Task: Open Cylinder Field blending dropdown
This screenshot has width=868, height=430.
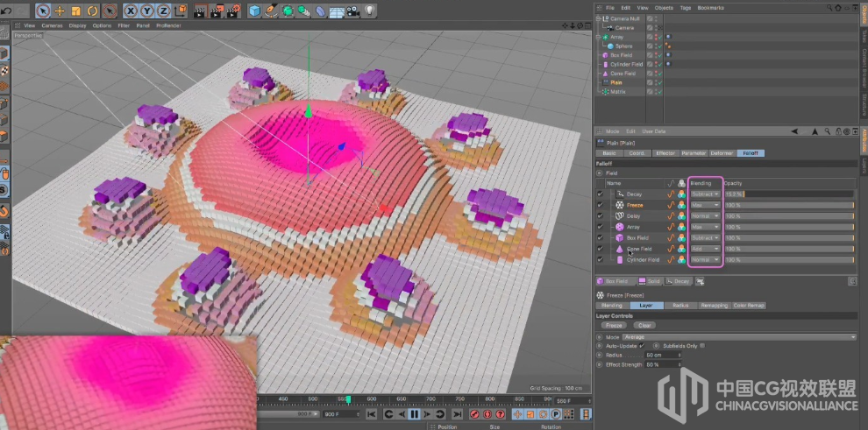Action: pos(705,260)
